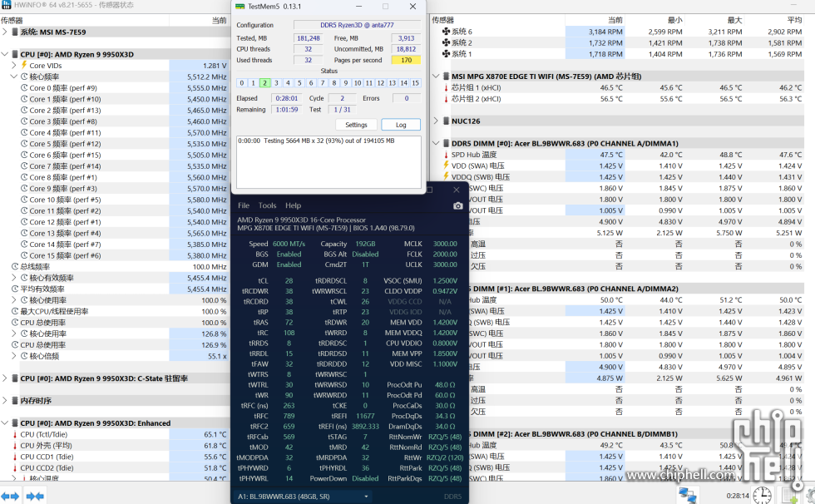This screenshot has width=815, height=504.
Task: Click the Settings button in TestMem5
Action: [x=356, y=125]
